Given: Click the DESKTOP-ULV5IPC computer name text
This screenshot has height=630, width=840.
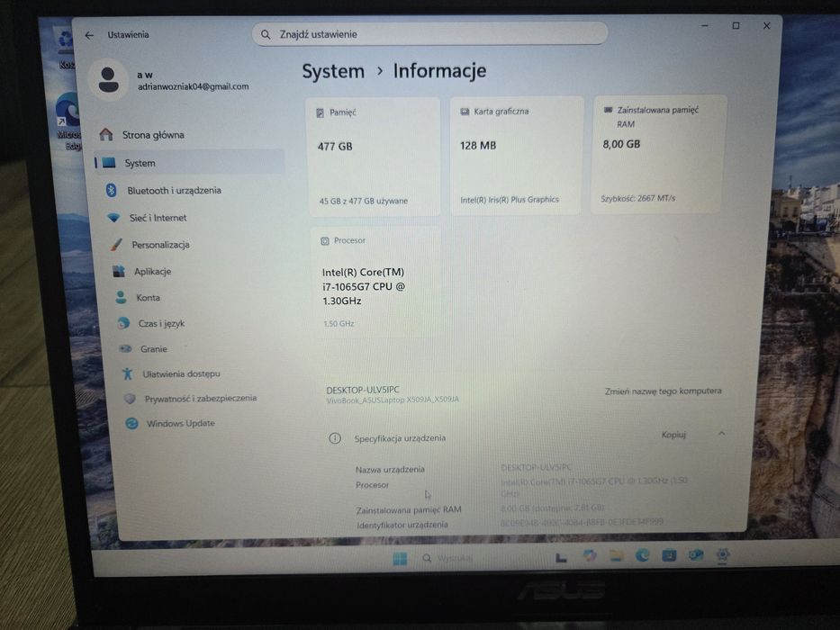Looking at the screenshot, I should (x=363, y=390).
